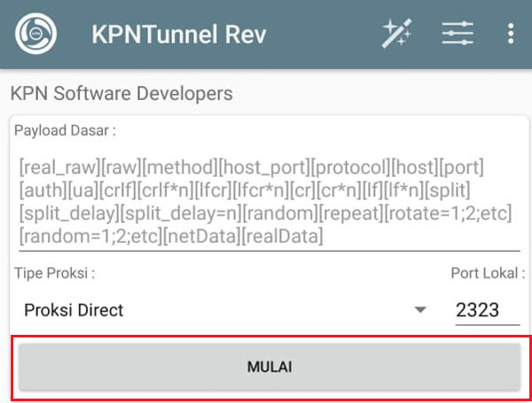Tap the MULAI button

pos(270,367)
